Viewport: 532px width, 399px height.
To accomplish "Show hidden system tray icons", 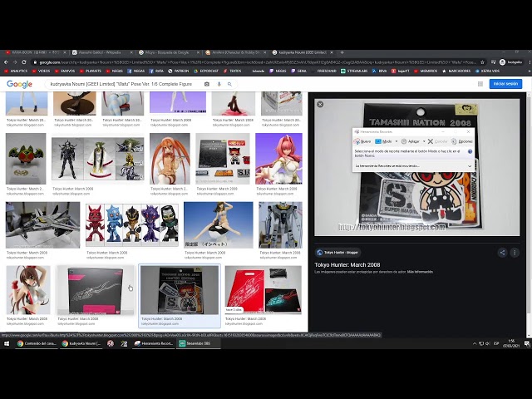I will (475, 343).
